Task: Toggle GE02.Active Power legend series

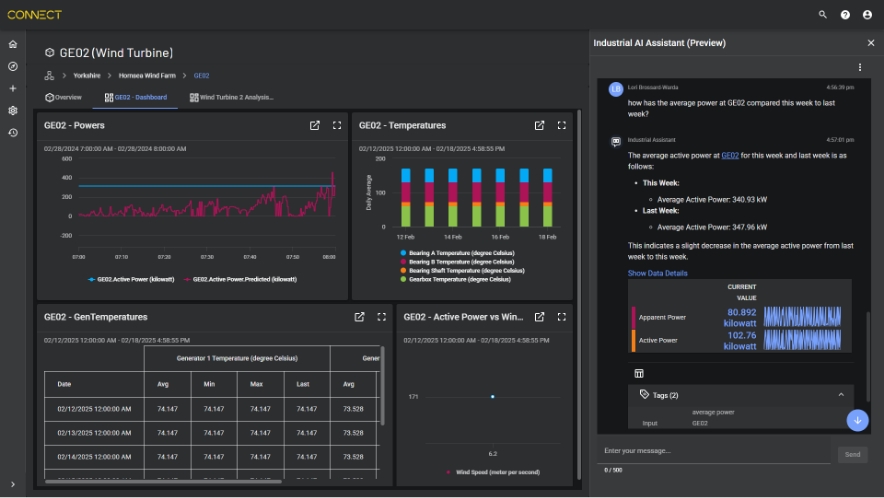Action: (131, 279)
